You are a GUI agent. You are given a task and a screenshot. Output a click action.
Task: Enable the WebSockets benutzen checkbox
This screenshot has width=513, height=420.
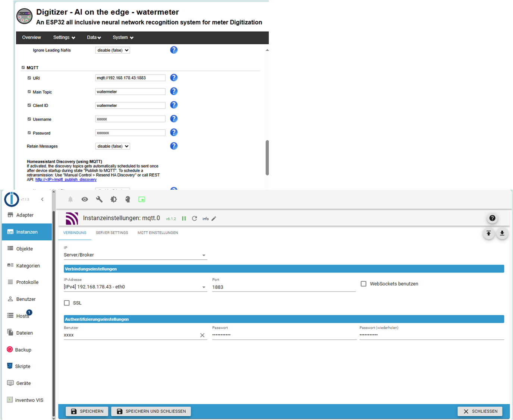[x=363, y=284]
